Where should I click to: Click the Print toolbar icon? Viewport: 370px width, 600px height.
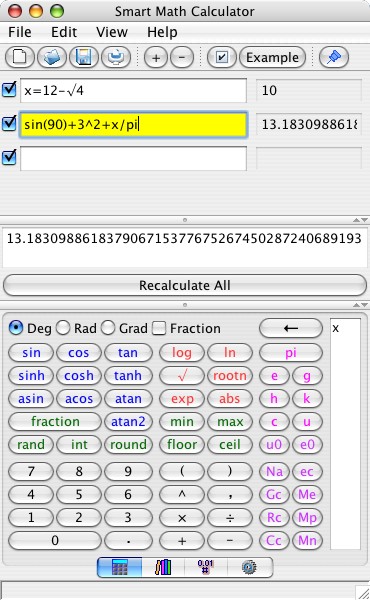pos(116,57)
